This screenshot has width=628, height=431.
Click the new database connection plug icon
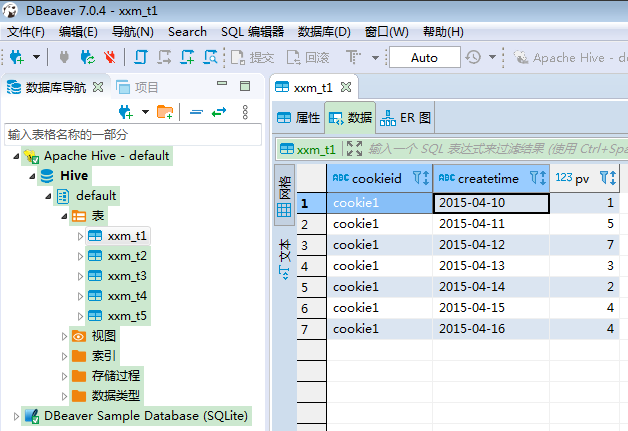(x=17, y=57)
